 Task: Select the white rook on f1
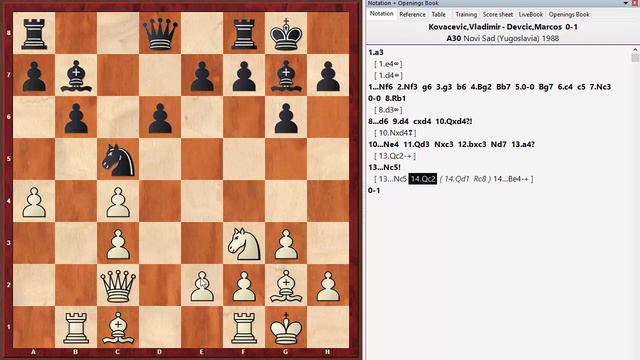point(244,327)
